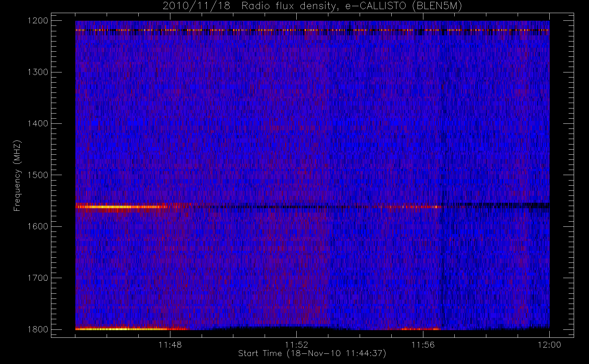The width and height of the screenshot is (589, 364).
Task: Click the 'Start Time (18-Nov-10 11:44:37)' label
Action: [312, 353]
